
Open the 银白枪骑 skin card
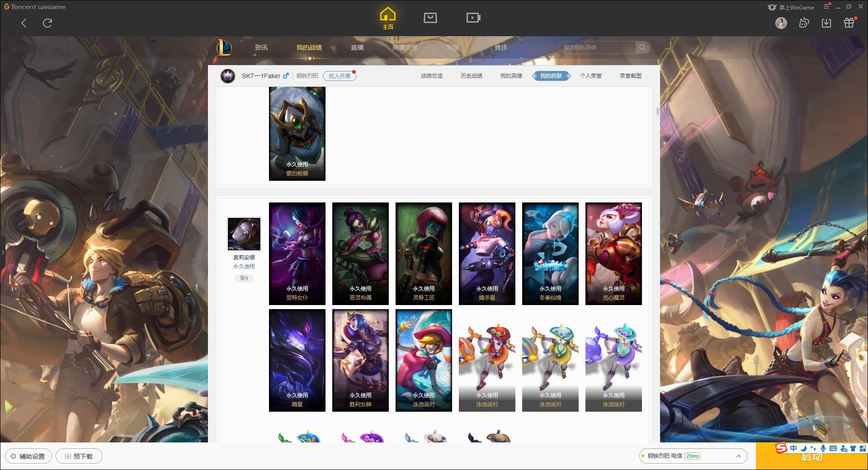pyautogui.click(x=297, y=134)
